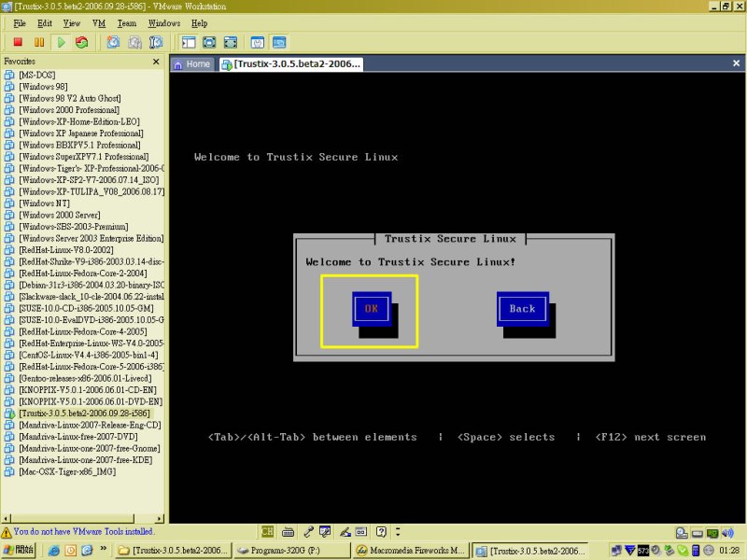Click 'You do not have VMware Tools installed' message
This screenshot has width=747, height=560.
[84, 531]
